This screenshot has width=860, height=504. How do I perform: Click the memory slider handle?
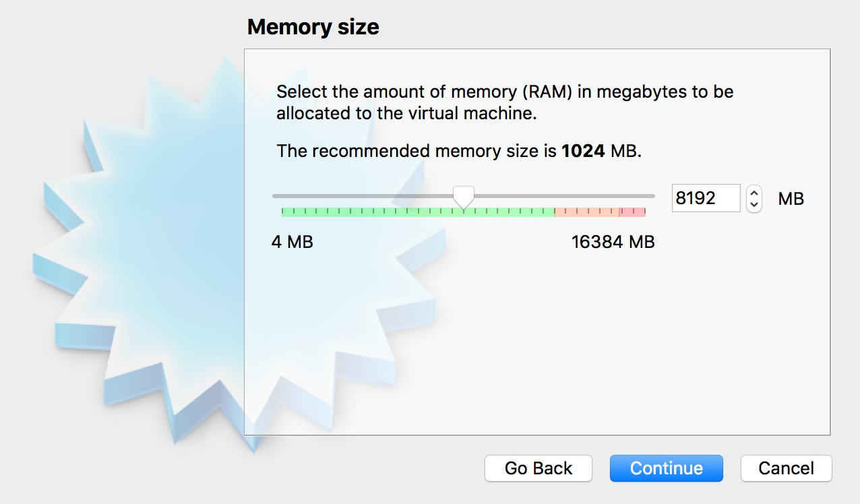click(463, 197)
